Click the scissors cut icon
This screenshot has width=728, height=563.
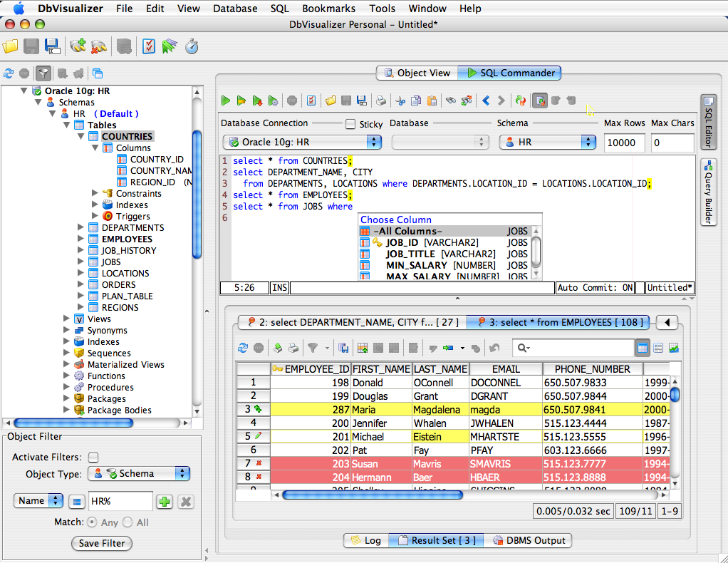(x=400, y=100)
